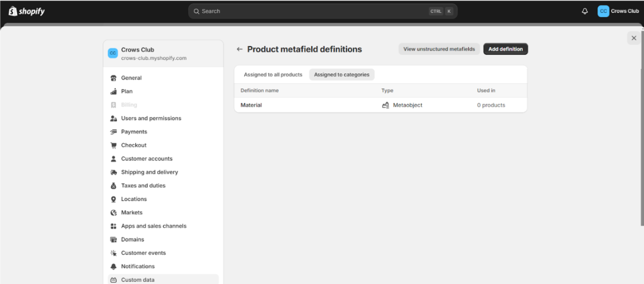Viewport: 644px width, 284px height.
Task: Click the Crows Club account name in top bar
Action: point(625,11)
